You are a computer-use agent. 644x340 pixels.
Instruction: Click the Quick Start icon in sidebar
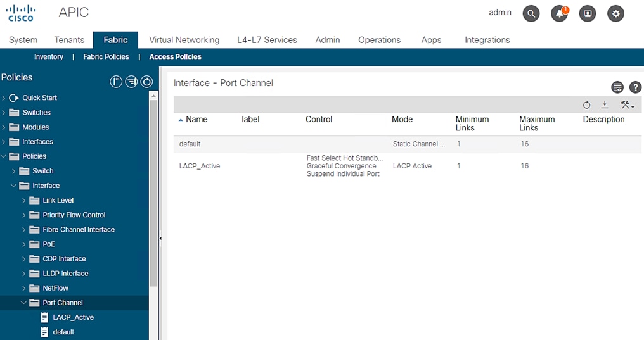pos(14,98)
